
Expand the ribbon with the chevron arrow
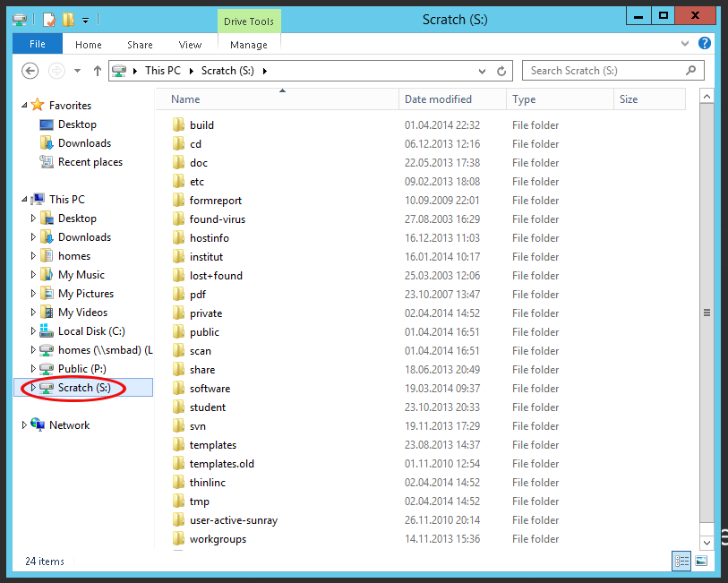pos(685,44)
